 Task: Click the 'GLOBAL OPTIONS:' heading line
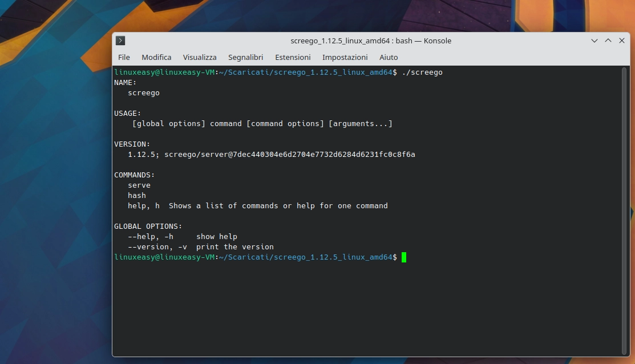click(148, 227)
